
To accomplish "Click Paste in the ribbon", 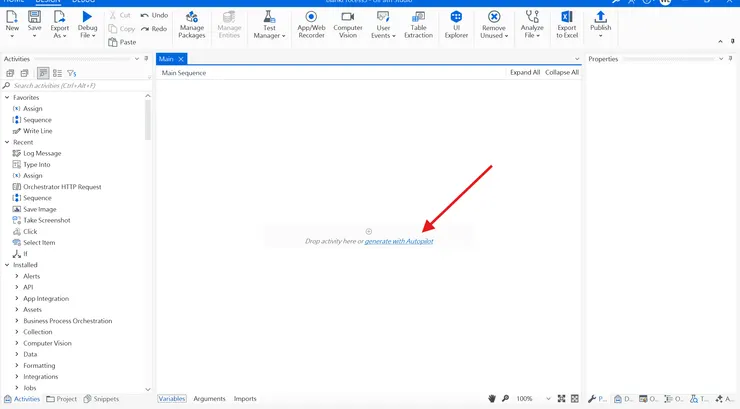I will (122, 42).
